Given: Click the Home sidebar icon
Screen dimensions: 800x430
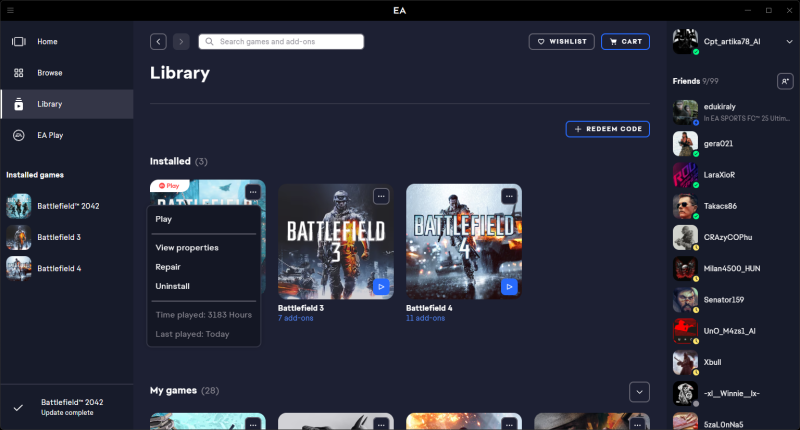Looking at the screenshot, I should tap(19, 42).
